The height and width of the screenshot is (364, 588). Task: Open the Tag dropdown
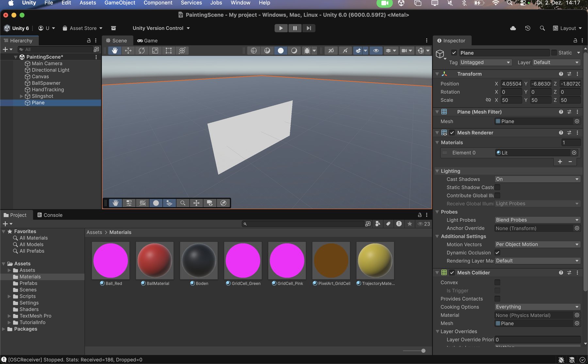(485, 62)
